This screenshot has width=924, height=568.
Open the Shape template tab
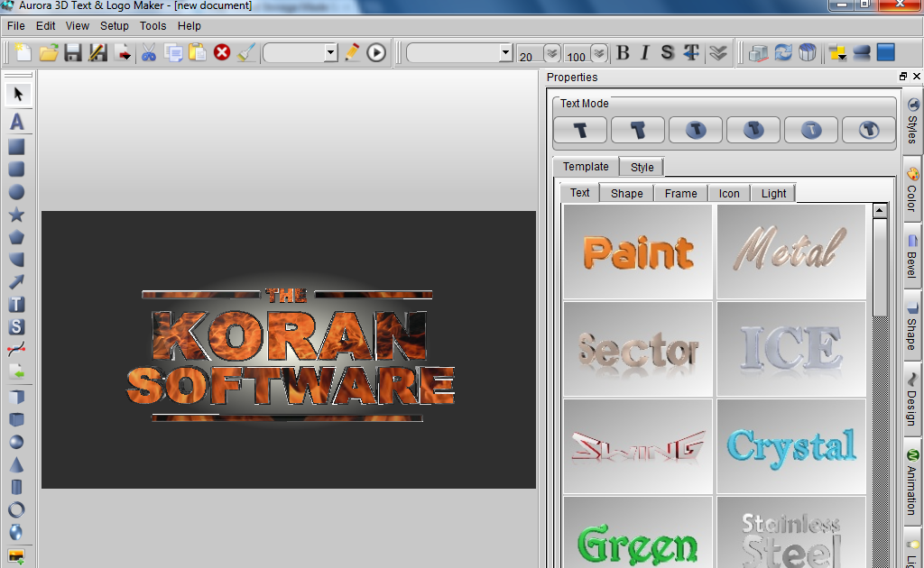tap(626, 194)
